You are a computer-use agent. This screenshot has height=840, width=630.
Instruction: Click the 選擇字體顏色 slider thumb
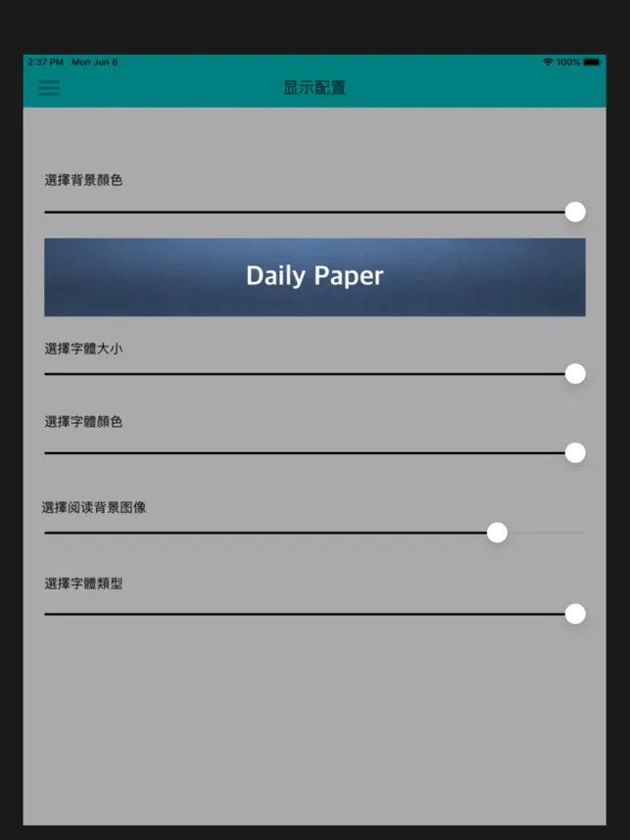(x=575, y=452)
